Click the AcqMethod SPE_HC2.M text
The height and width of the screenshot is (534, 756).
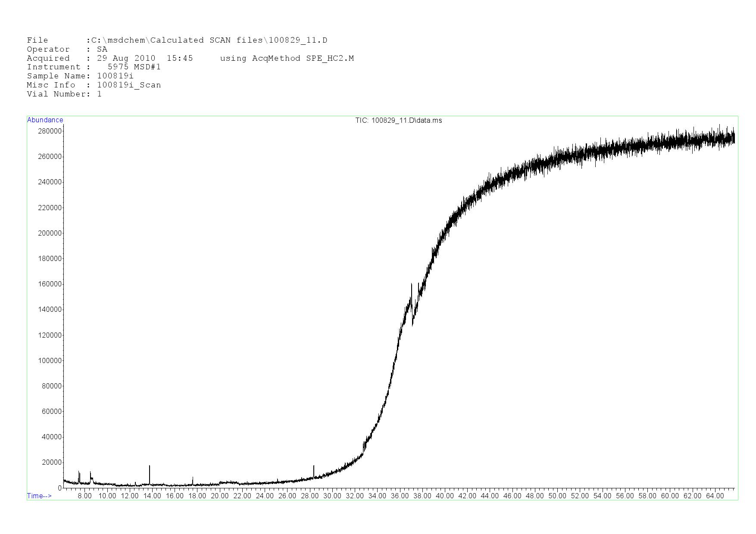(303, 59)
